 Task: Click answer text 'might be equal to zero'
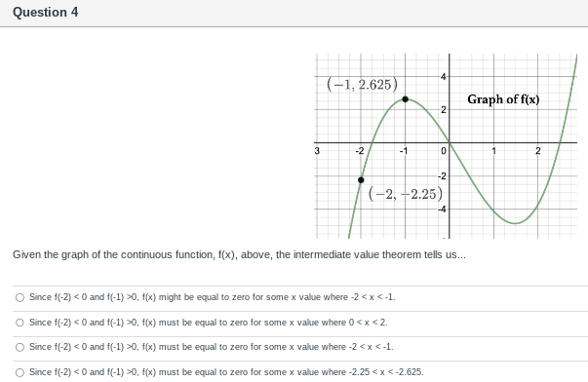tap(213, 297)
